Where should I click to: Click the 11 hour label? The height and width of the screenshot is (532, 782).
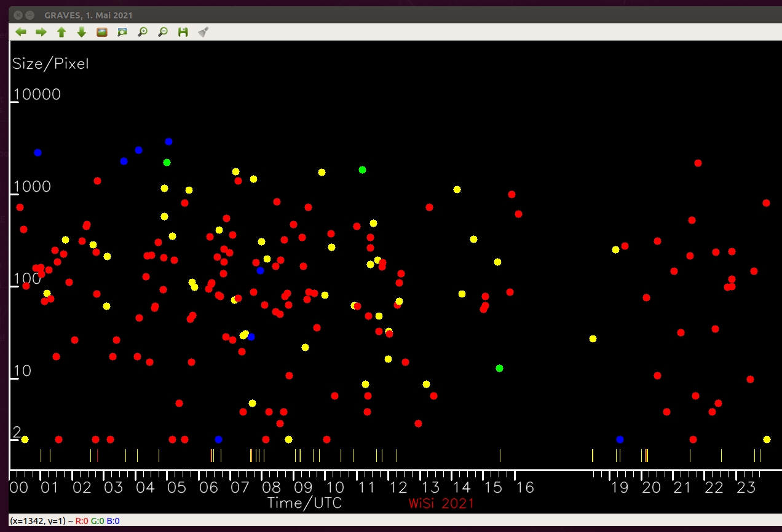point(366,488)
